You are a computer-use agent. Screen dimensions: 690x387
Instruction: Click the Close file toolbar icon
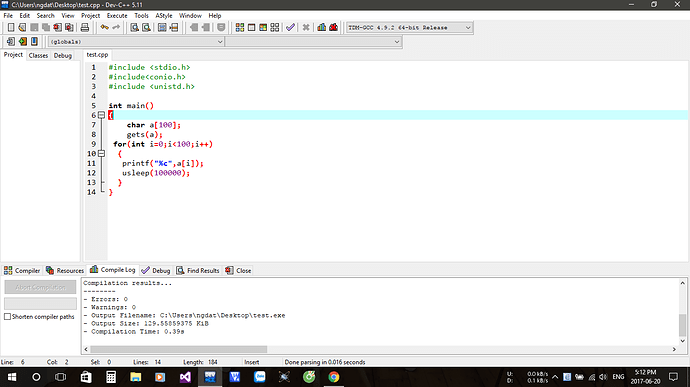(58, 27)
